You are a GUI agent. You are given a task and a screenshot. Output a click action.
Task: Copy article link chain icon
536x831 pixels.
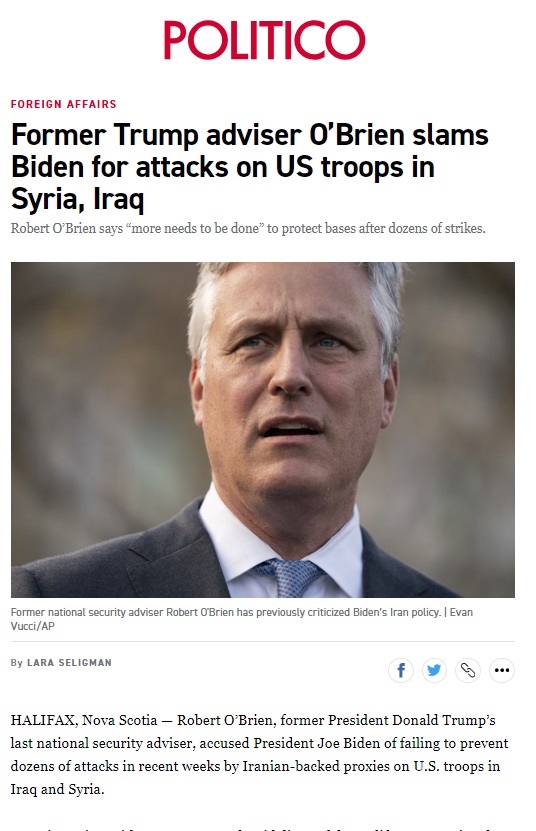point(468,670)
